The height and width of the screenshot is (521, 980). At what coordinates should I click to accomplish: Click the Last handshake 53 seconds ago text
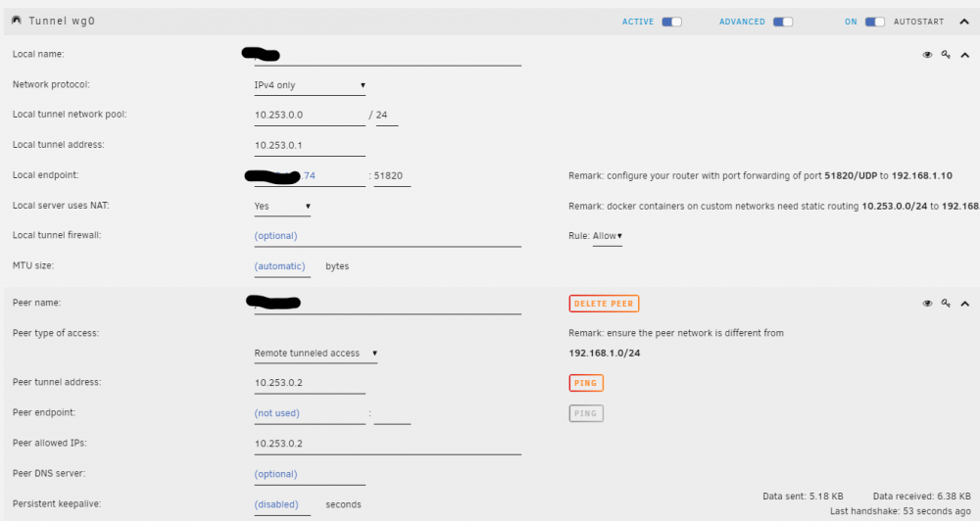900,511
